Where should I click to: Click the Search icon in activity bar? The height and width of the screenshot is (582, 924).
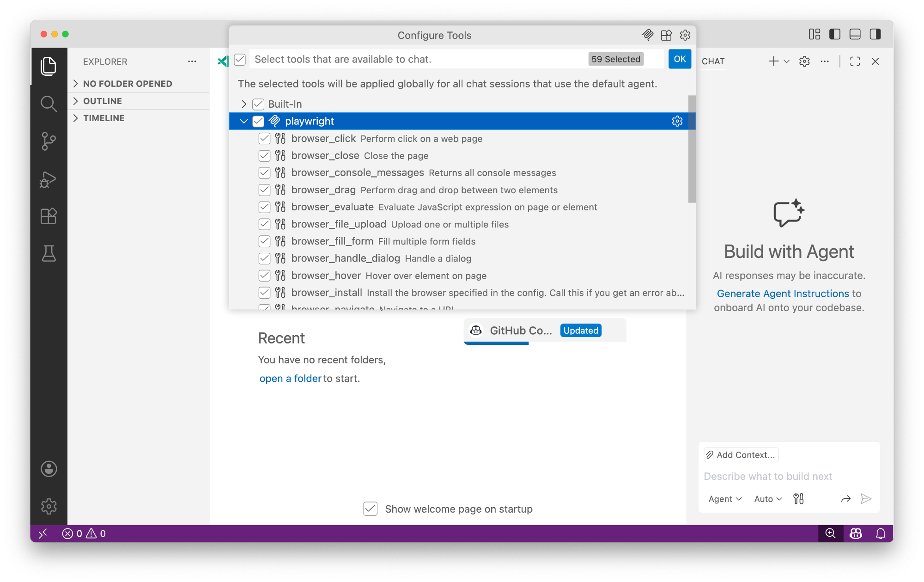coord(49,104)
